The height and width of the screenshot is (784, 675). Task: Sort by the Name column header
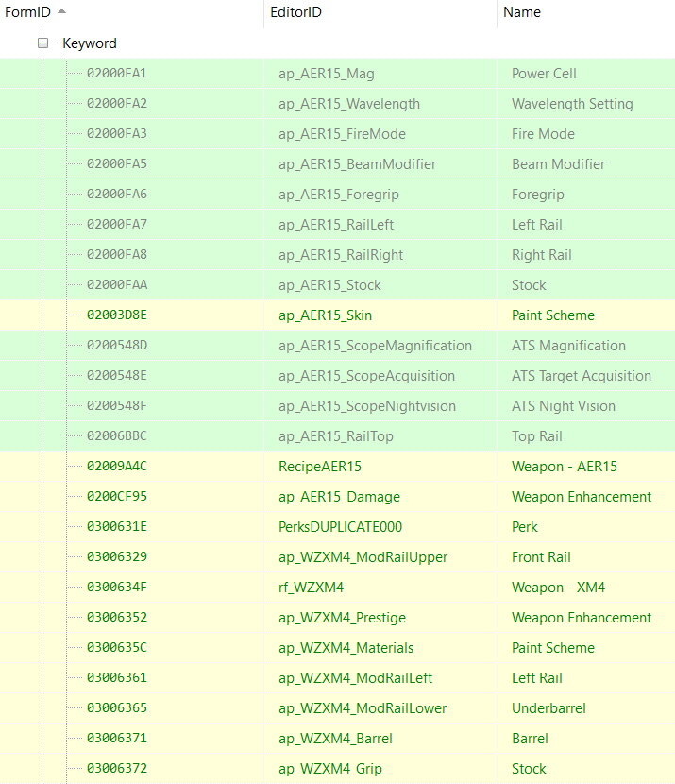[586, 12]
